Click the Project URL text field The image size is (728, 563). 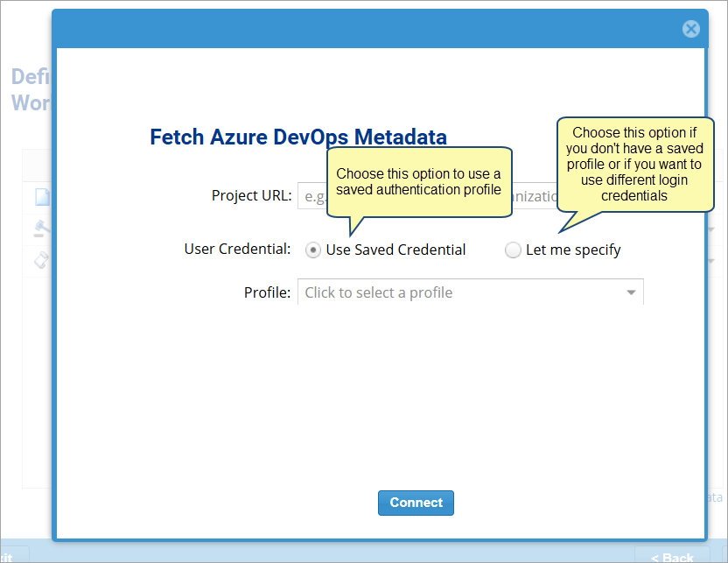pyautogui.click(x=313, y=195)
